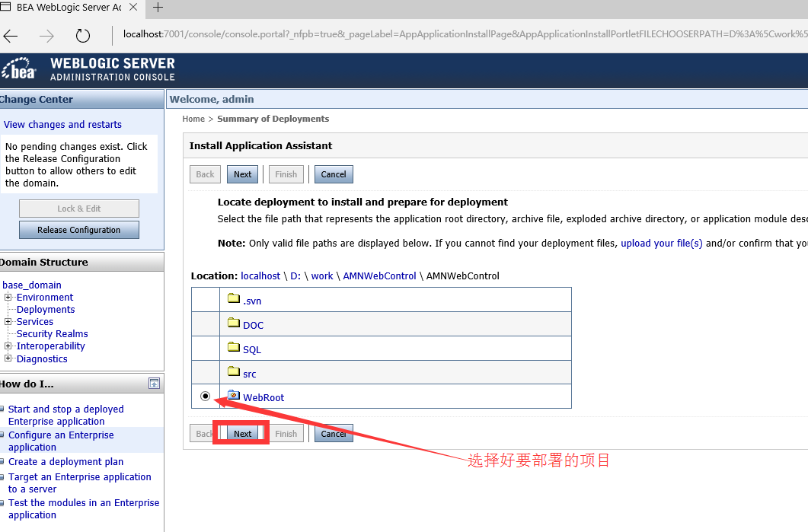The width and height of the screenshot is (808, 532).
Task: Click the top Finish button
Action: (286, 174)
